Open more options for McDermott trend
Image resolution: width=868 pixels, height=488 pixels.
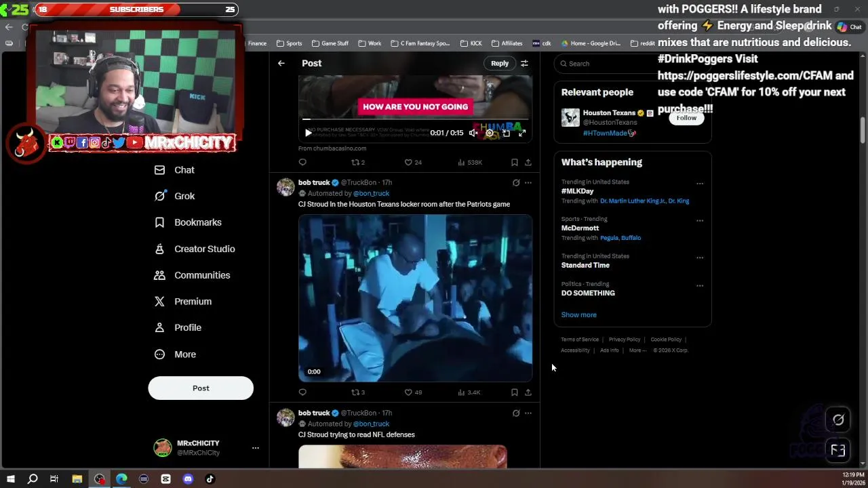pos(700,220)
